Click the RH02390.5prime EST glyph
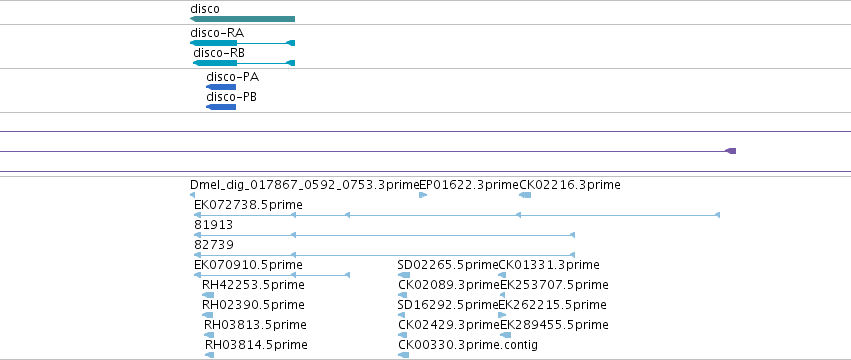Viewport: 851px width, 360px height. click(207, 315)
